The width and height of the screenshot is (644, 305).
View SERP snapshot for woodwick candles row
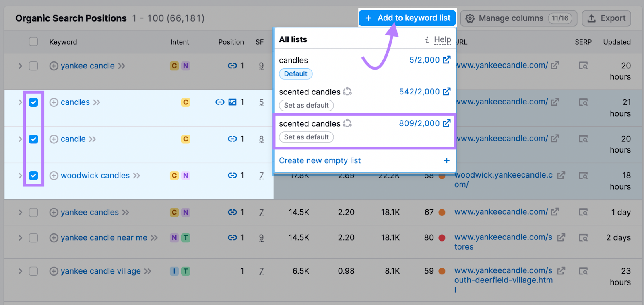[x=583, y=176]
